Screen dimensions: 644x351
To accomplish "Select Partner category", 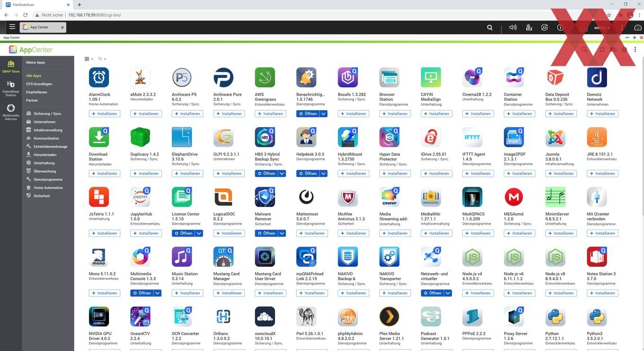I will click(32, 100).
